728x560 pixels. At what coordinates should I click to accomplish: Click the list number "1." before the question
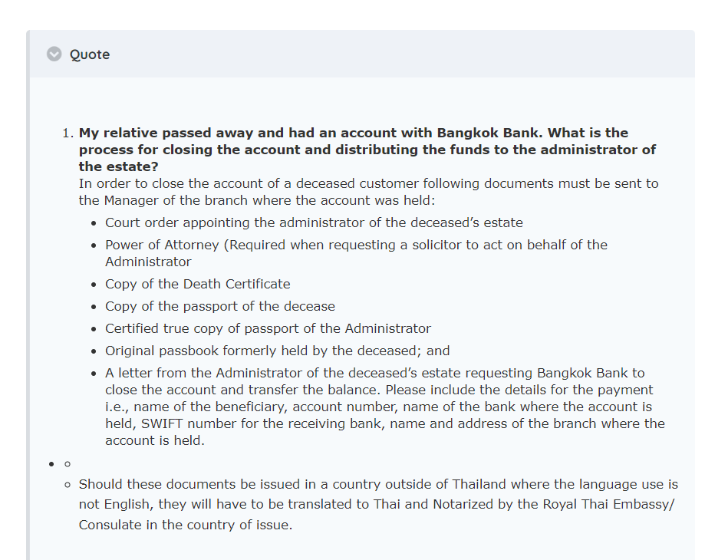tap(68, 133)
